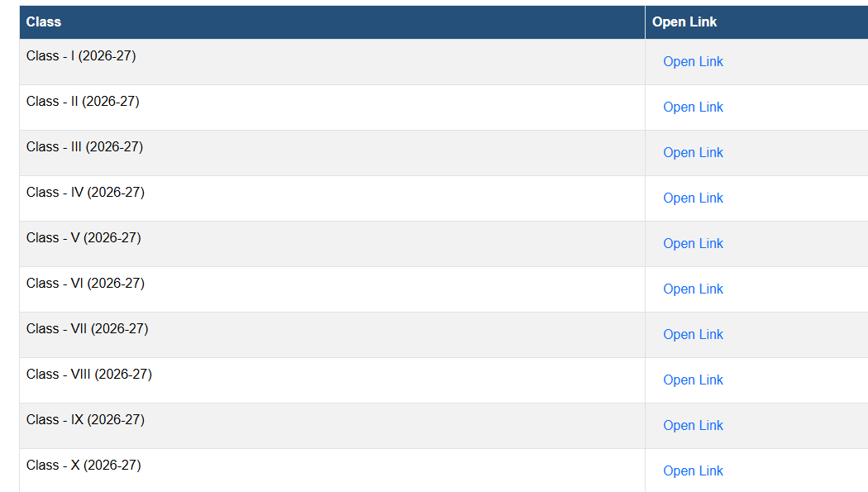
Task: Click the Open Link column header
Action: tap(684, 21)
